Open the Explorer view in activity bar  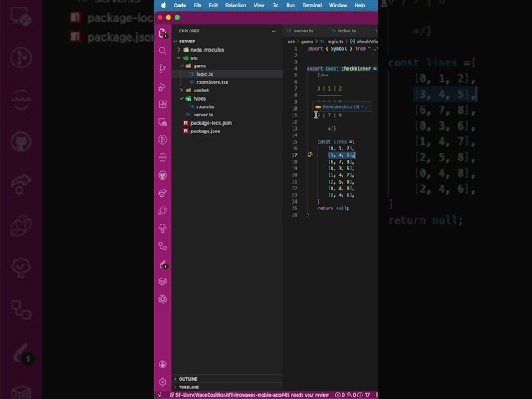163,33
